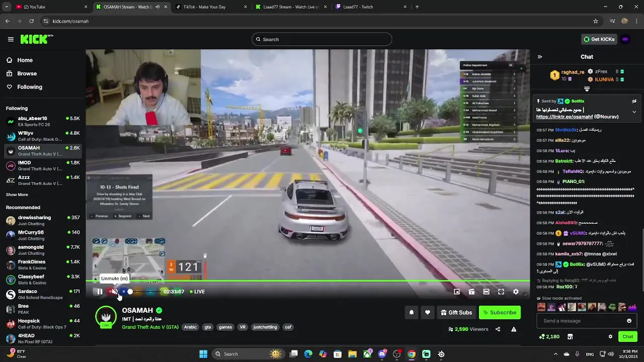Jump to LIVE indicator
The image size is (644, 362).
tap(197, 292)
